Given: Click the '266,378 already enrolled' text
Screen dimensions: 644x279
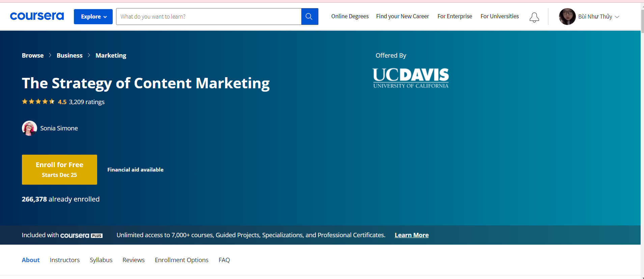Looking at the screenshot, I should click(61, 199).
